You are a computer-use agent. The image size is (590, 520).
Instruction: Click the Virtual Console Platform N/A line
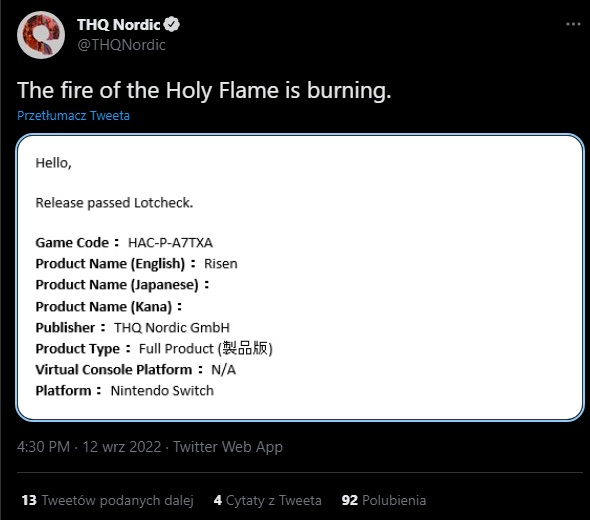(x=135, y=370)
